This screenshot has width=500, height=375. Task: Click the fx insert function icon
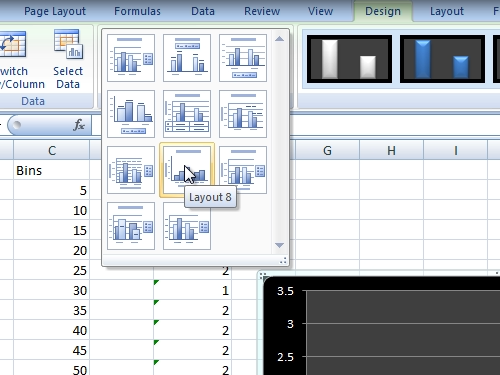[x=79, y=125]
